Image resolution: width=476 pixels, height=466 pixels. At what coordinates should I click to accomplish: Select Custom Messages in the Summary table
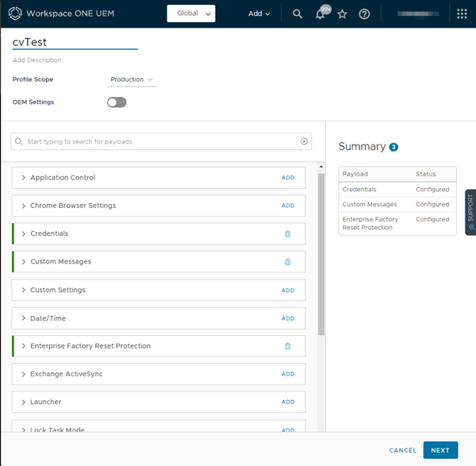[x=370, y=205]
